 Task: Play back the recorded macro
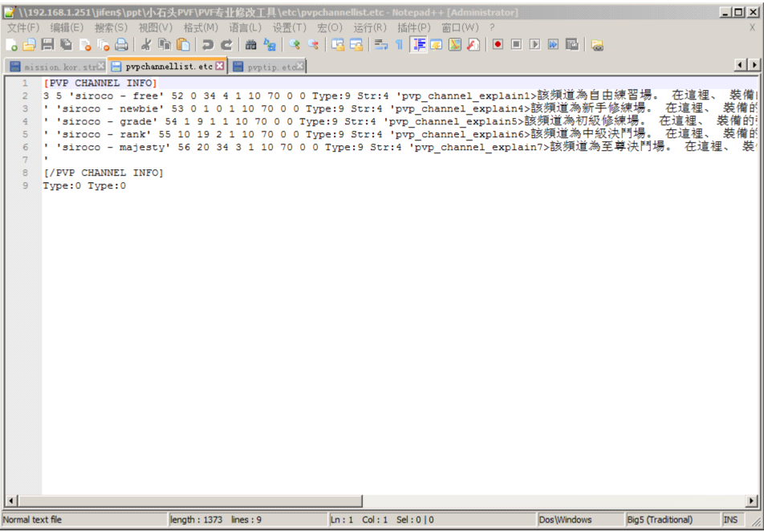point(535,45)
